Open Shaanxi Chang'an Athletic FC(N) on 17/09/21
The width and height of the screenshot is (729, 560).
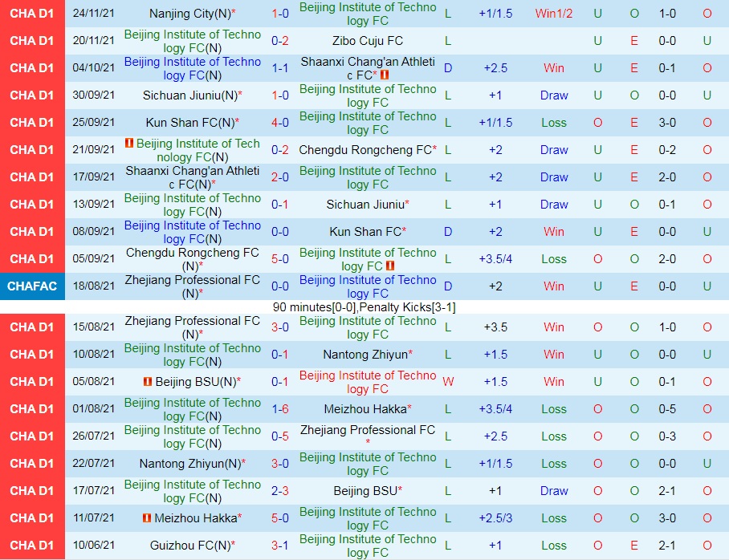pyautogui.click(x=192, y=177)
